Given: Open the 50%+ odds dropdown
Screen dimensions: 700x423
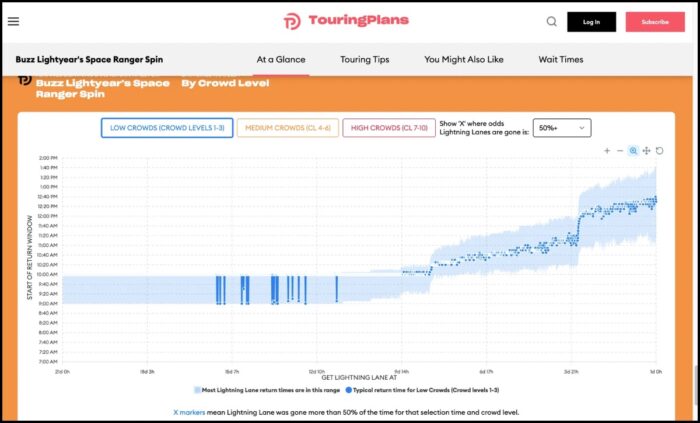Looking at the screenshot, I should [x=562, y=128].
